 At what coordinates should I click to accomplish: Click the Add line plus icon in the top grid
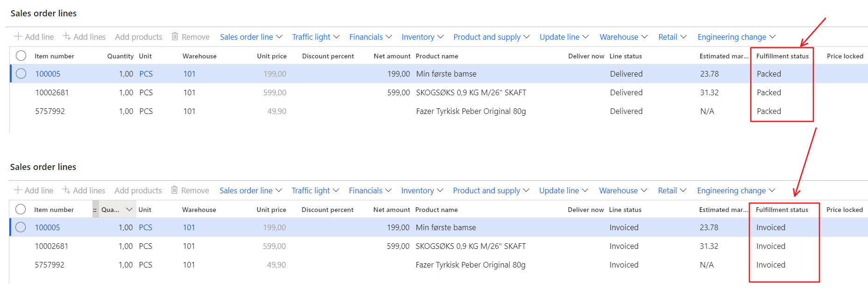click(18, 36)
